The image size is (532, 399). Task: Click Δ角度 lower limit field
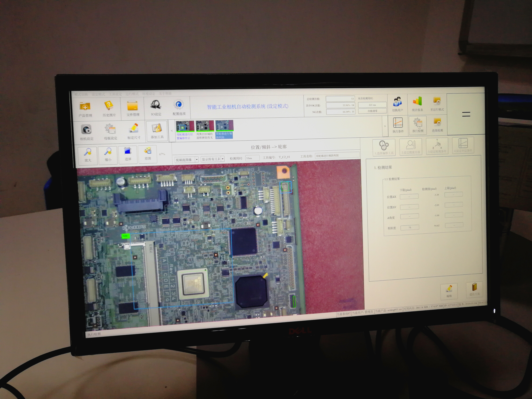click(x=409, y=216)
